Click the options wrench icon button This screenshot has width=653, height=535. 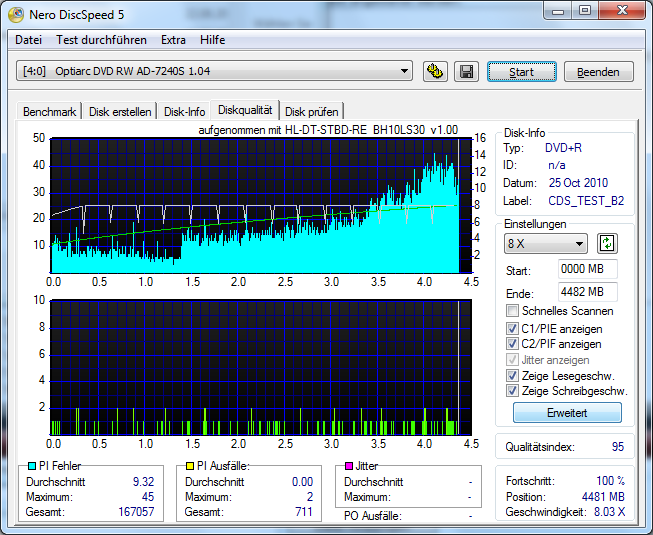click(x=435, y=72)
